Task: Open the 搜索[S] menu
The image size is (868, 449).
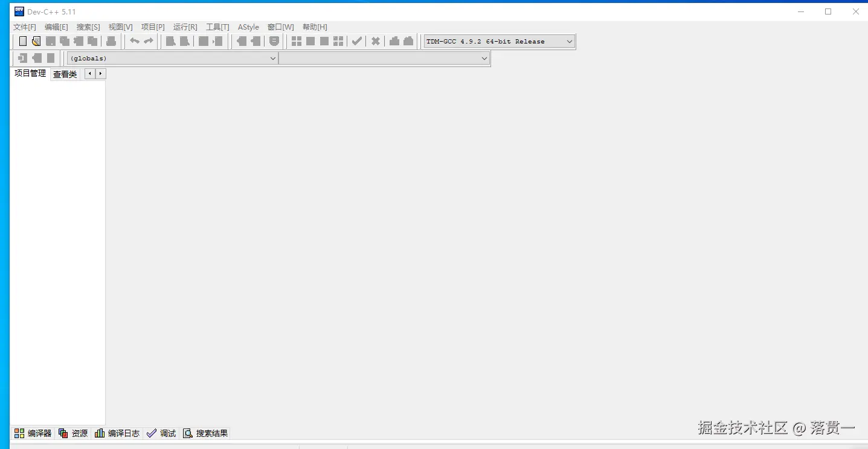Action: point(88,27)
